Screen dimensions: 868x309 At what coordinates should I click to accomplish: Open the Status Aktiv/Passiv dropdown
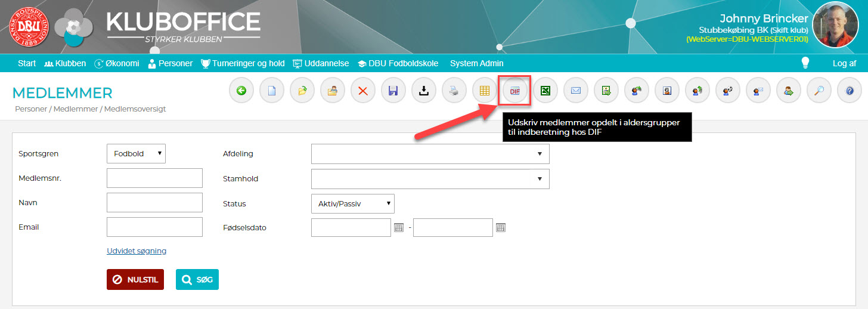352,203
